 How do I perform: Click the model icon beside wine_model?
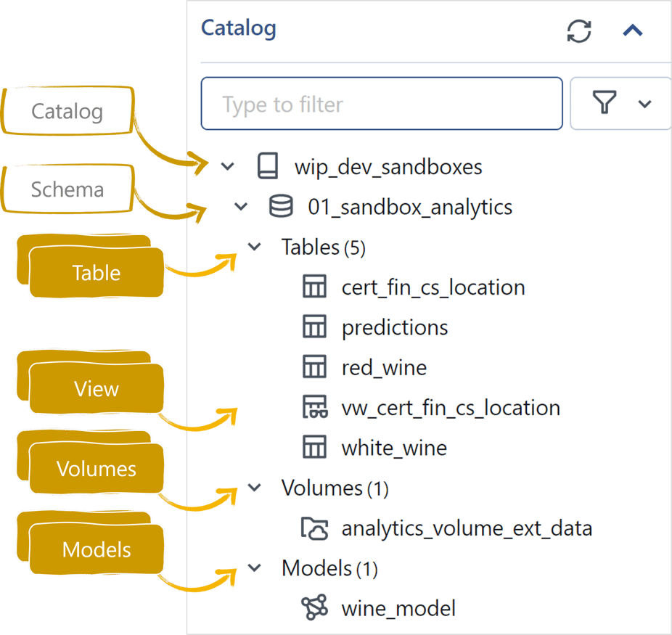pos(314,608)
